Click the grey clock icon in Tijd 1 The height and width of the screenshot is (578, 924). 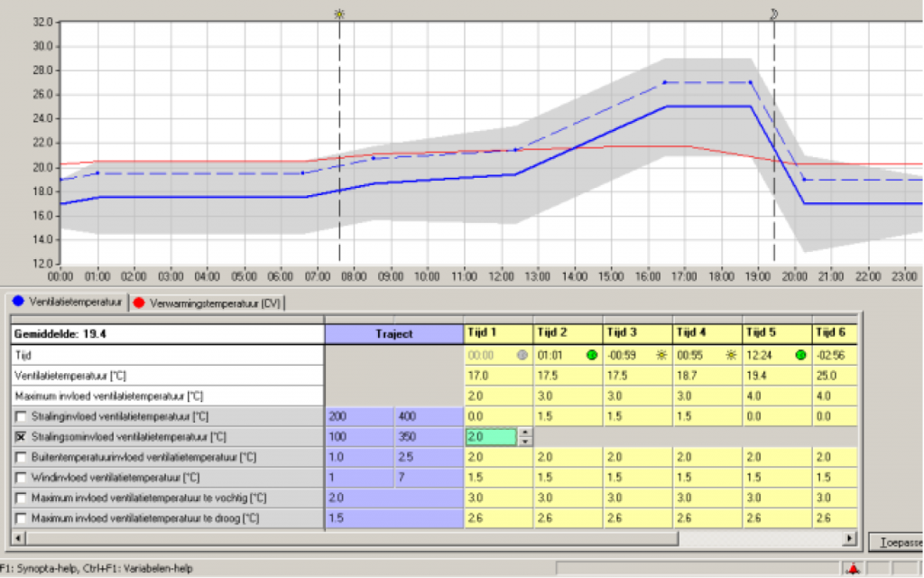pos(522,355)
